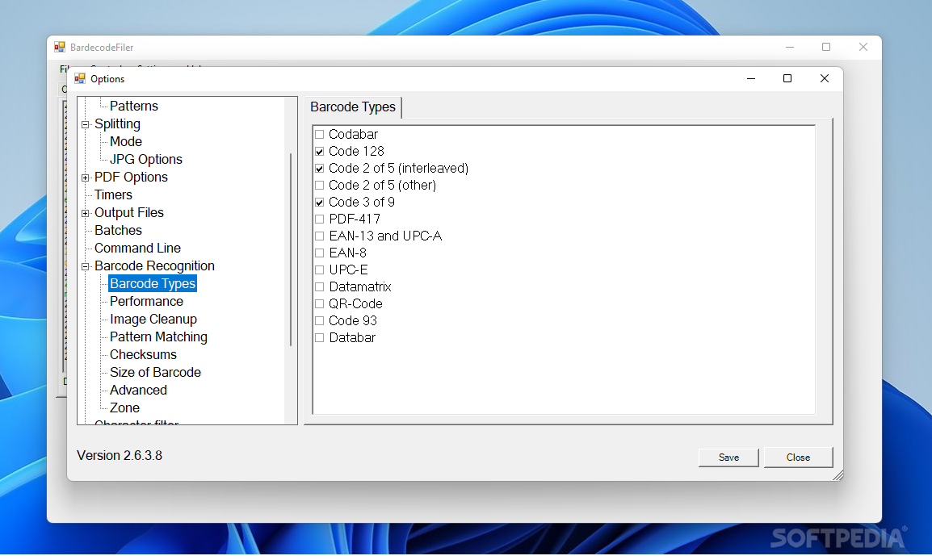Click the dialog resize grip corner
The width and height of the screenshot is (932, 560).
coord(838,475)
